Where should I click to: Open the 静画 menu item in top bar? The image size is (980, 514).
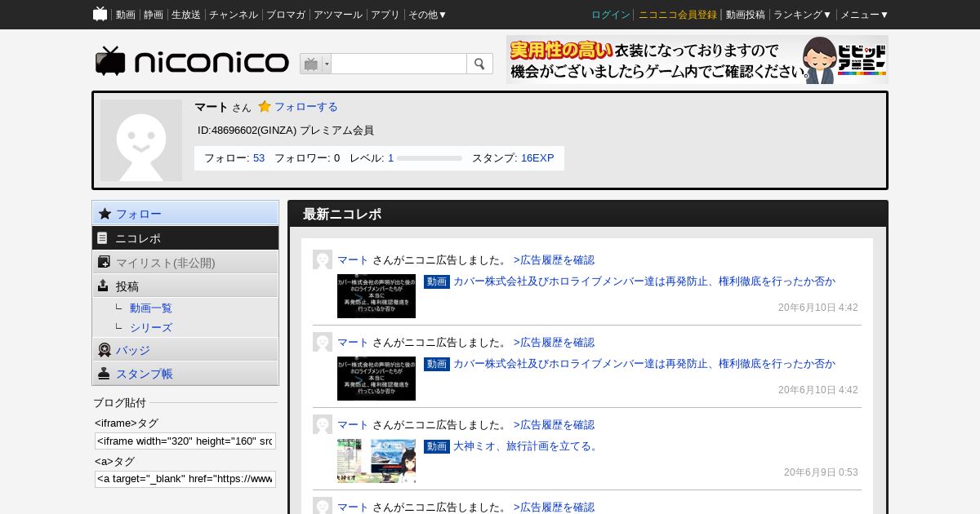pyautogui.click(x=154, y=15)
